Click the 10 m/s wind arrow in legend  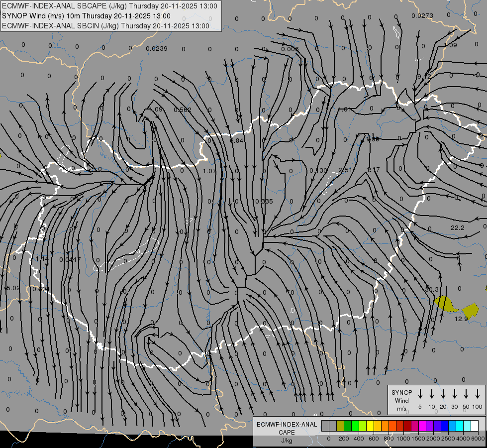click(x=432, y=393)
